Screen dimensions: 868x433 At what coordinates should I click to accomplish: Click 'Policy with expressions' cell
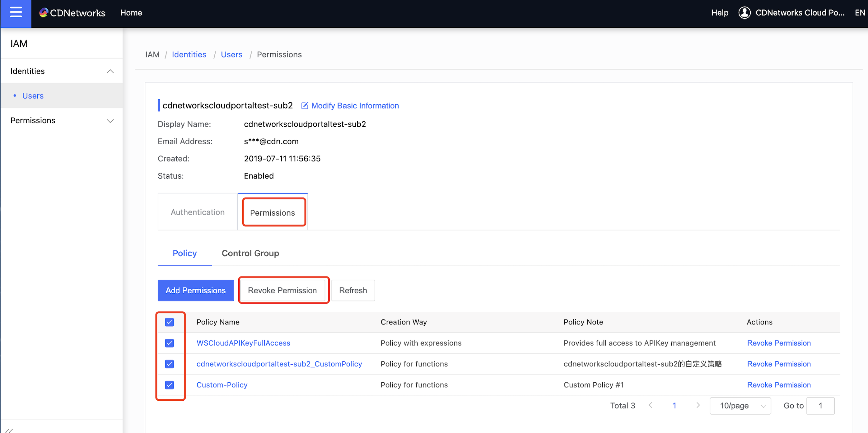421,343
